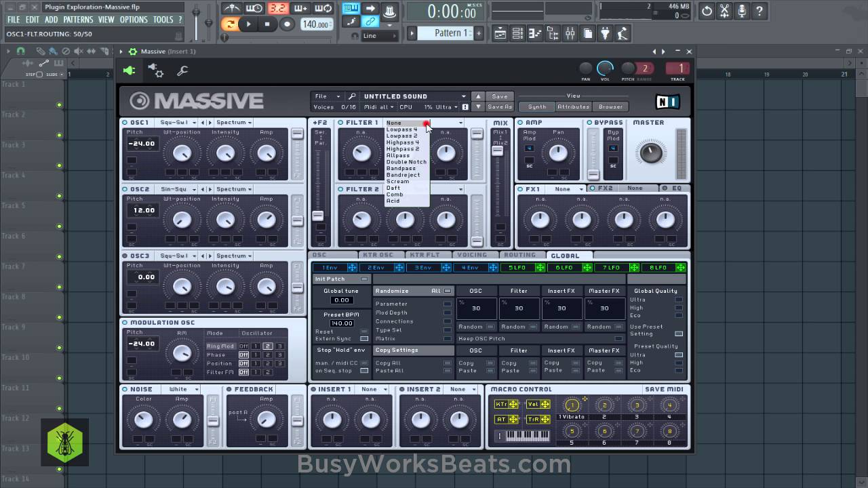Toggle OSC1 power button
Image resolution: width=868 pixels, height=488 pixels.
click(x=125, y=123)
